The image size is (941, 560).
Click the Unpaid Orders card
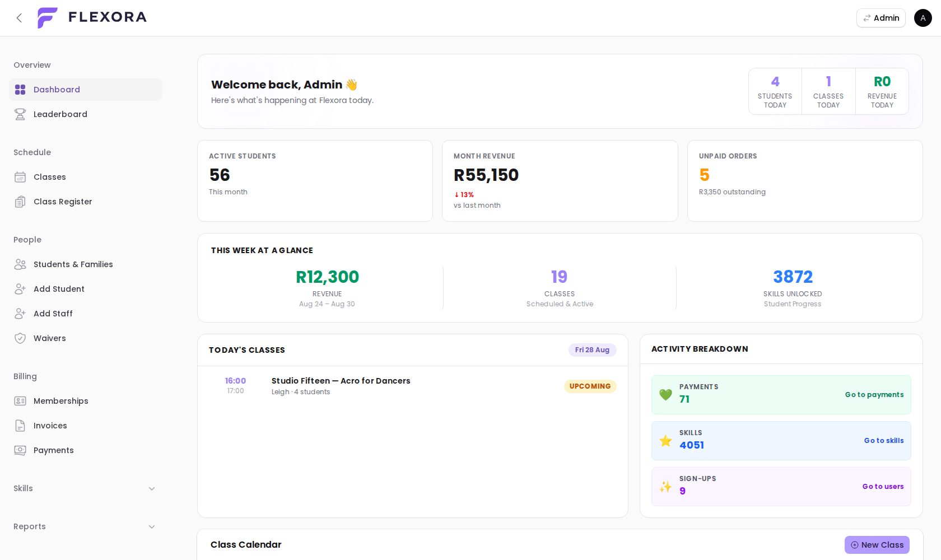click(805, 181)
